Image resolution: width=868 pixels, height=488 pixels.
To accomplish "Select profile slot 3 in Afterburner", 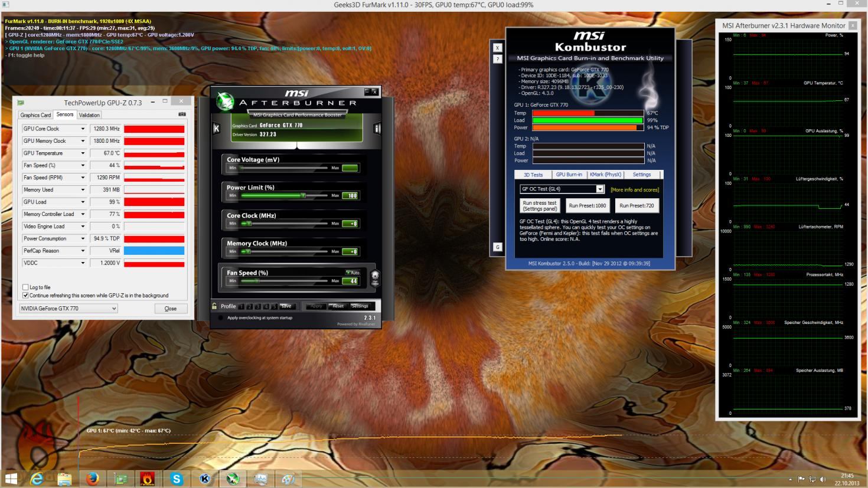I will (258, 306).
